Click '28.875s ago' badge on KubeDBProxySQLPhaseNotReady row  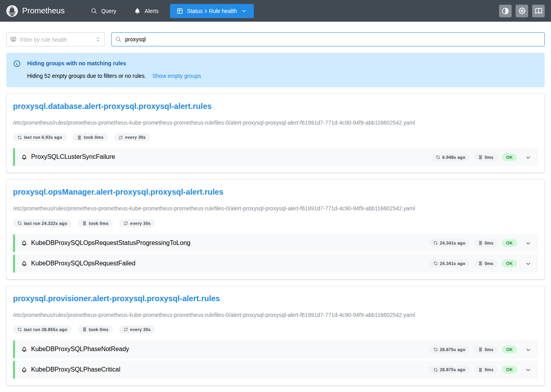(449, 350)
